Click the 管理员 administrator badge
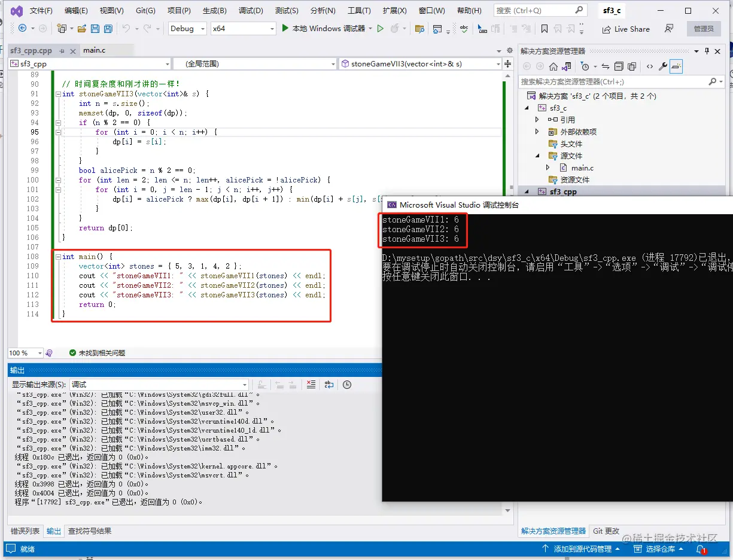733x560 pixels. [703, 29]
